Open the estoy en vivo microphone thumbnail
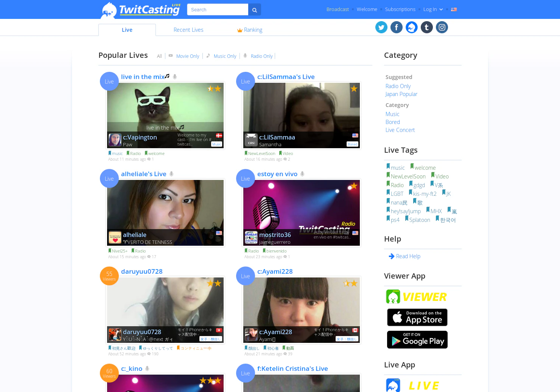 click(302, 213)
